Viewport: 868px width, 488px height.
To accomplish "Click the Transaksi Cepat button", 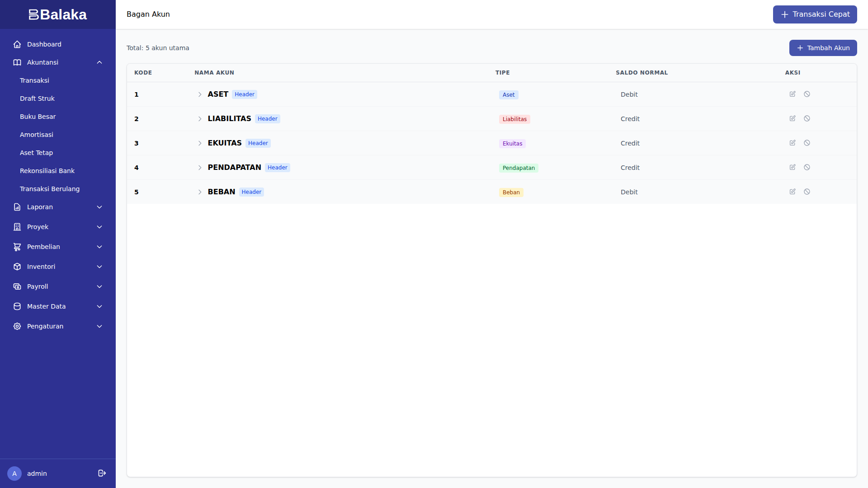I will (815, 14).
